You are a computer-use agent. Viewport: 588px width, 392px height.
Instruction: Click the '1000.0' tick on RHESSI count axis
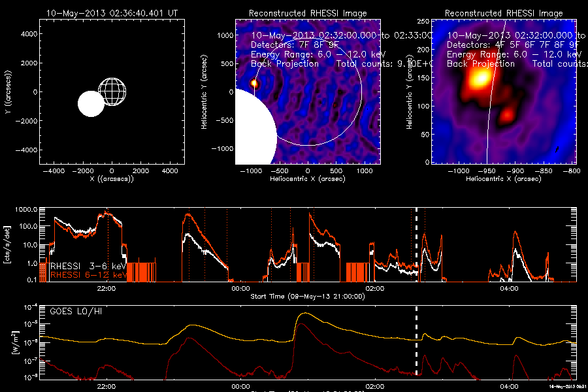coord(26,210)
